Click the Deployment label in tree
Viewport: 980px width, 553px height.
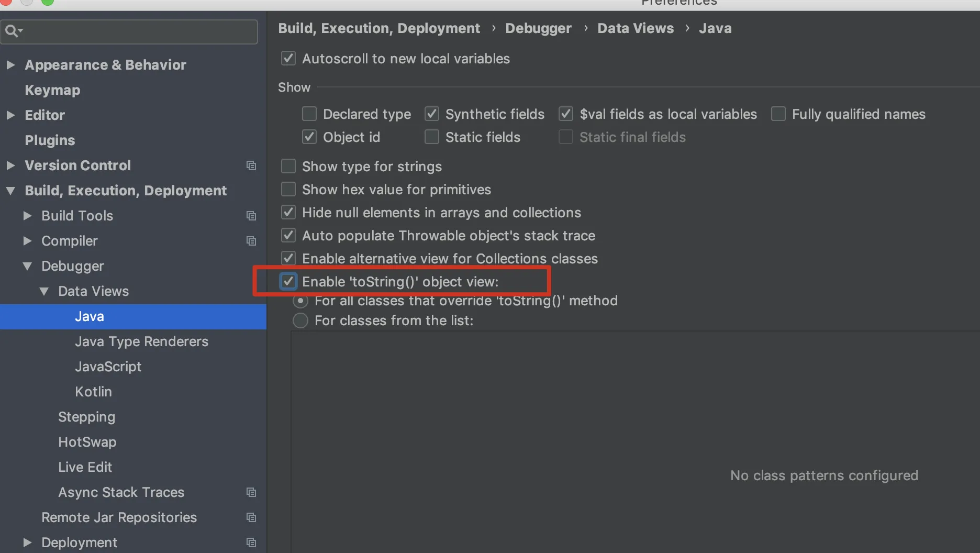pyautogui.click(x=79, y=543)
